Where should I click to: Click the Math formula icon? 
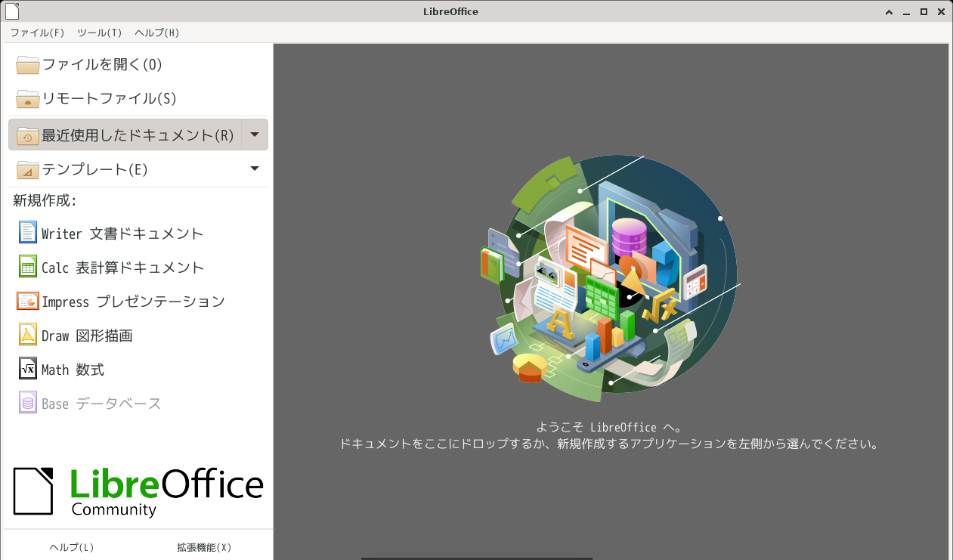point(28,369)
